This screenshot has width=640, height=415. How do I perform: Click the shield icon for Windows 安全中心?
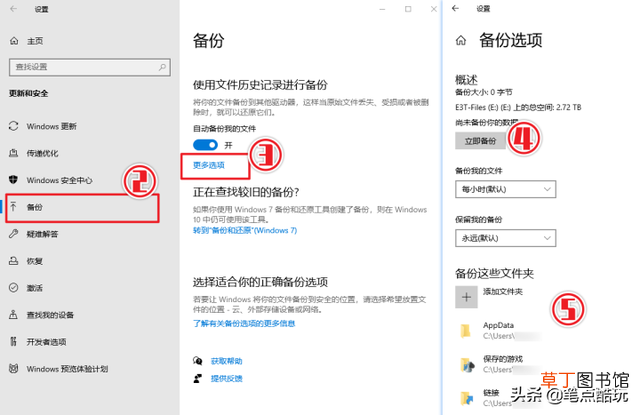[x=13, y=180]
